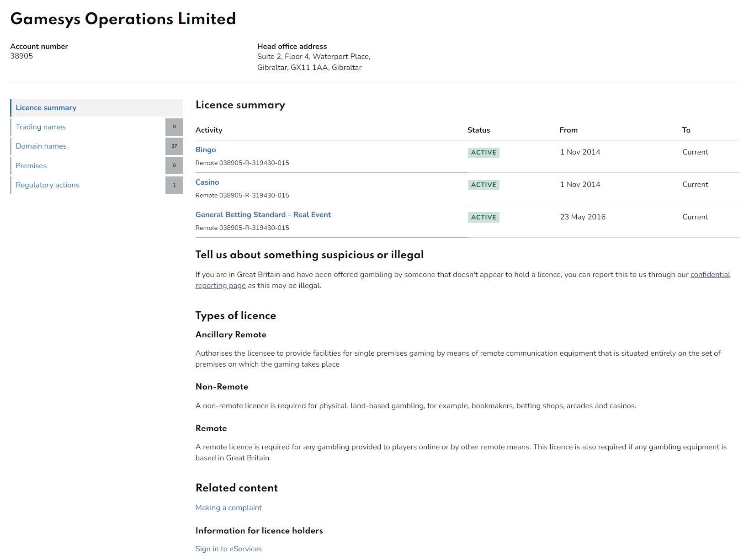Click the Head office address label
749x560 pixels.
(x=292, y=47)
